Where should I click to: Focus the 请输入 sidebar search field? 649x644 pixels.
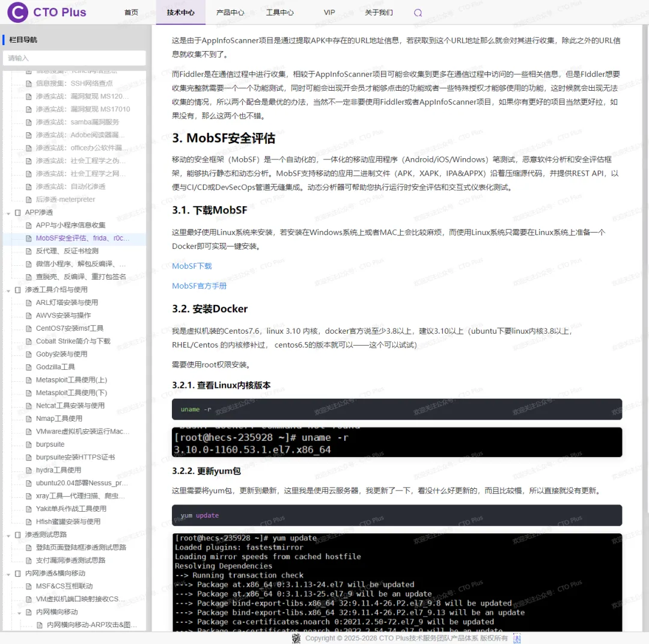click(75, 58)
